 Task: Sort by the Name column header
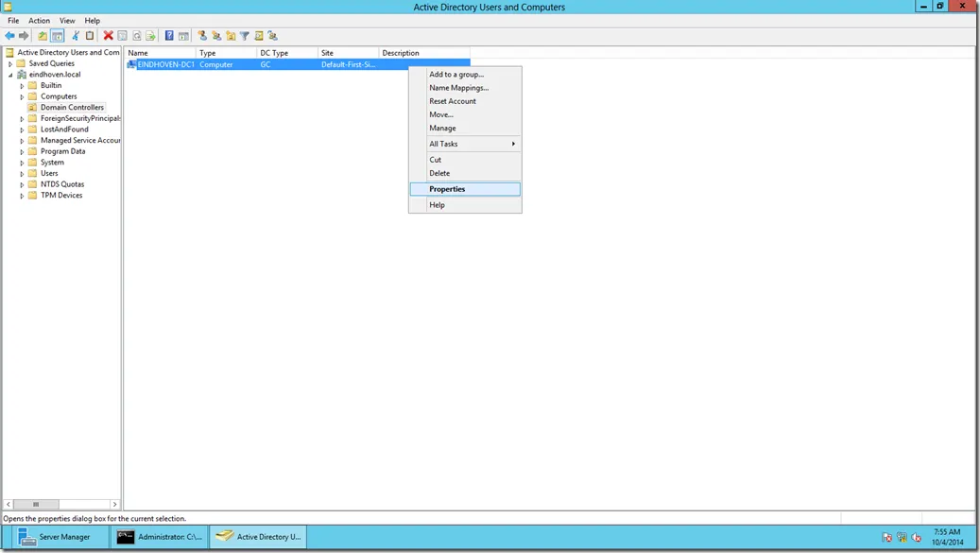(x=160, y=53)
